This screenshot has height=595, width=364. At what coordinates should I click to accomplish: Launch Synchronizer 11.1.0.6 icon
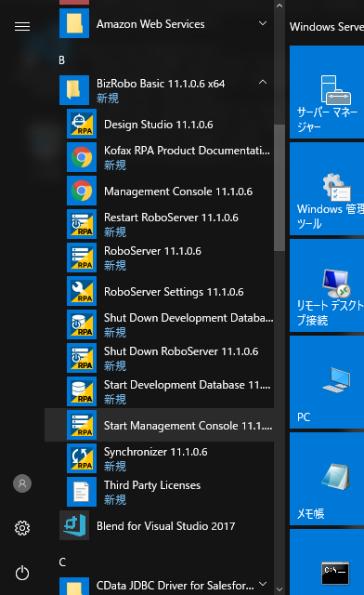[x=82, y=458]
